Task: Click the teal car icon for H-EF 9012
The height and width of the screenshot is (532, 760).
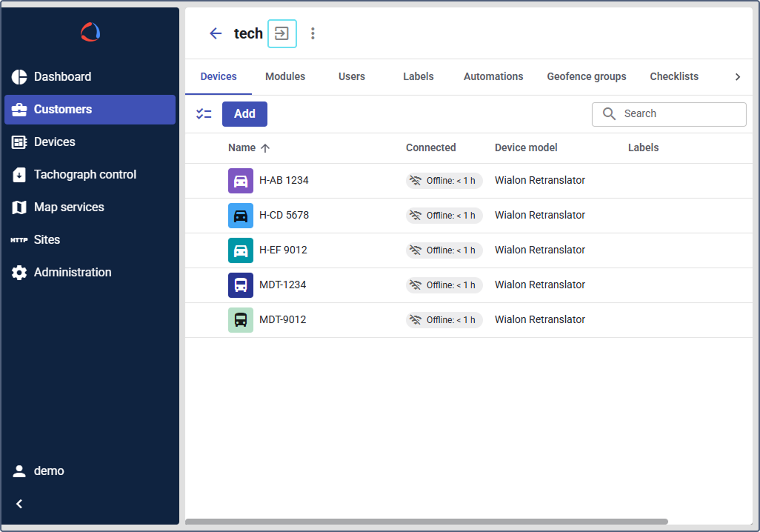Action: coord(241,250)
